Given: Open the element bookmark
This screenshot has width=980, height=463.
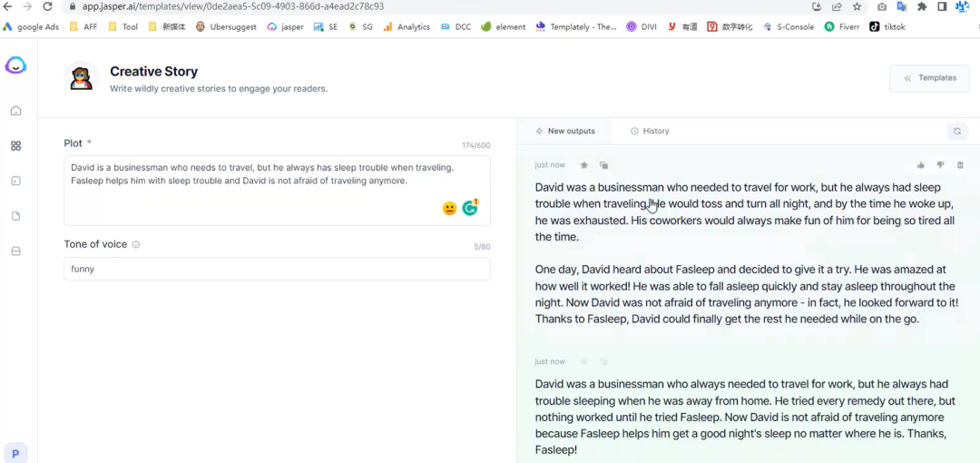Looking at the screenshot, I should (503, 27).
